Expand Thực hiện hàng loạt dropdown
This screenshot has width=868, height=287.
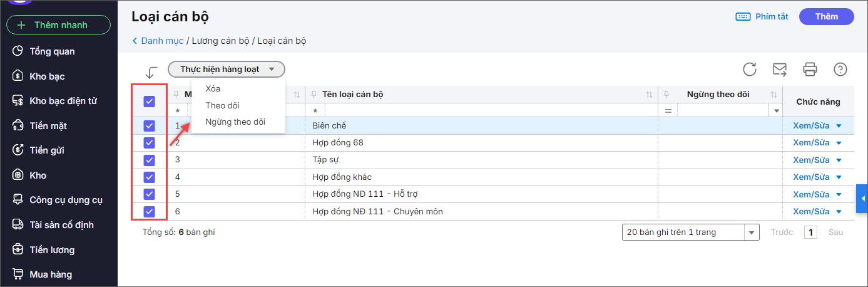[x=226, y=70]
